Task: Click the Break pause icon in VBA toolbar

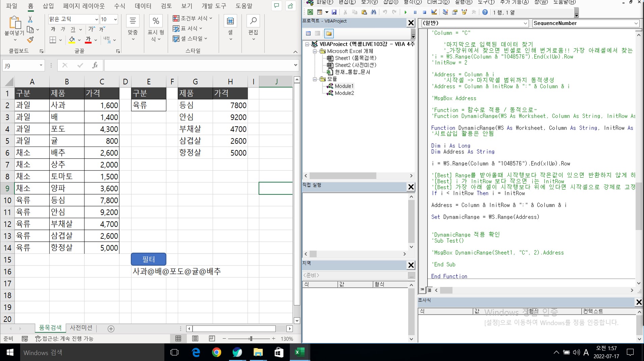Action: coord(415,12)
